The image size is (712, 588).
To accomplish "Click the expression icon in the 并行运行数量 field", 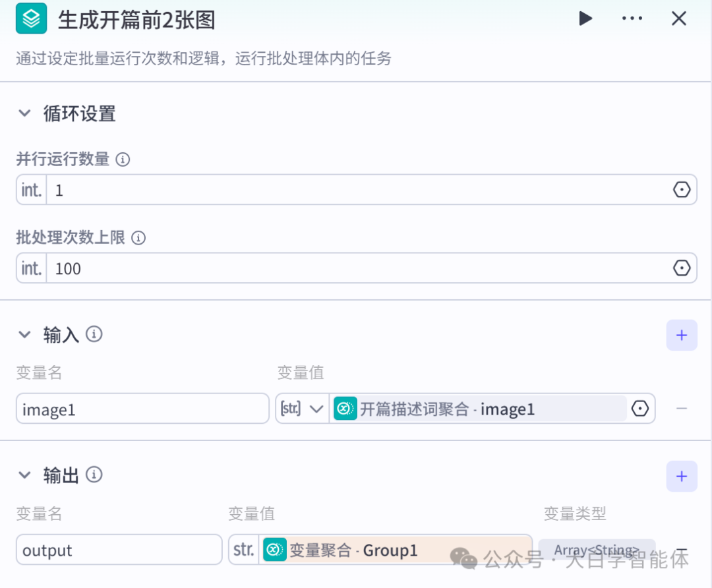I will [681, 189].
